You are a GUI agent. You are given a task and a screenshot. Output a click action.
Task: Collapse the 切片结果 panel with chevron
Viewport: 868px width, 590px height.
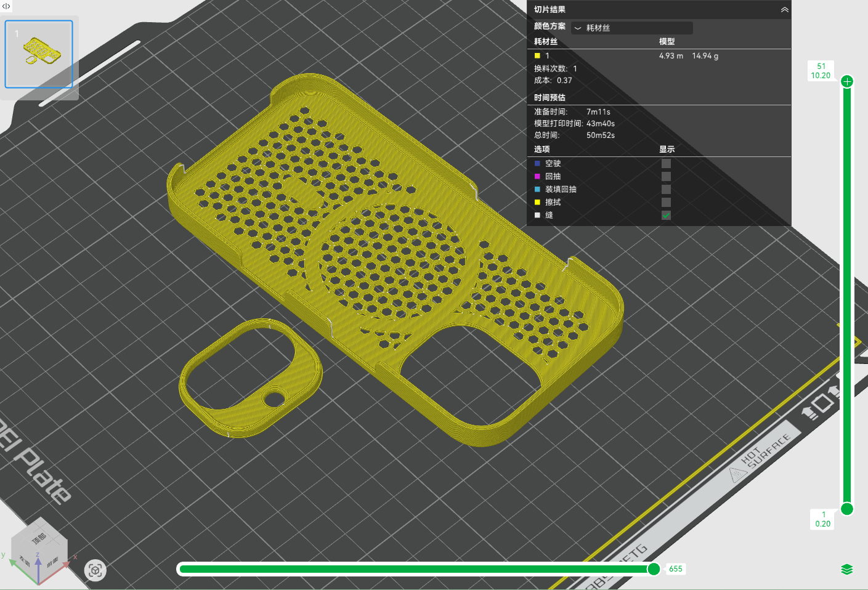(x=784, y=10)
